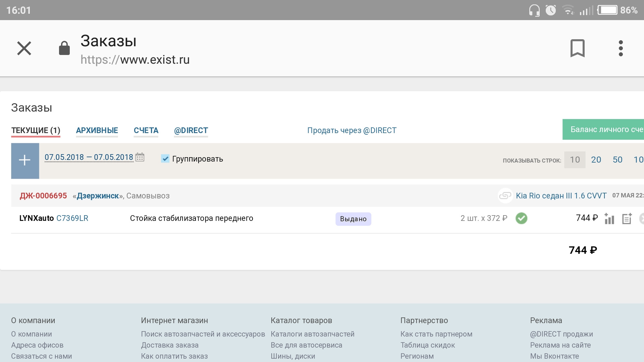Click the bold 744 ₽ order total
Image resolution: width=644 pixels, height=362 pixels.
click(x=583, y=250)
